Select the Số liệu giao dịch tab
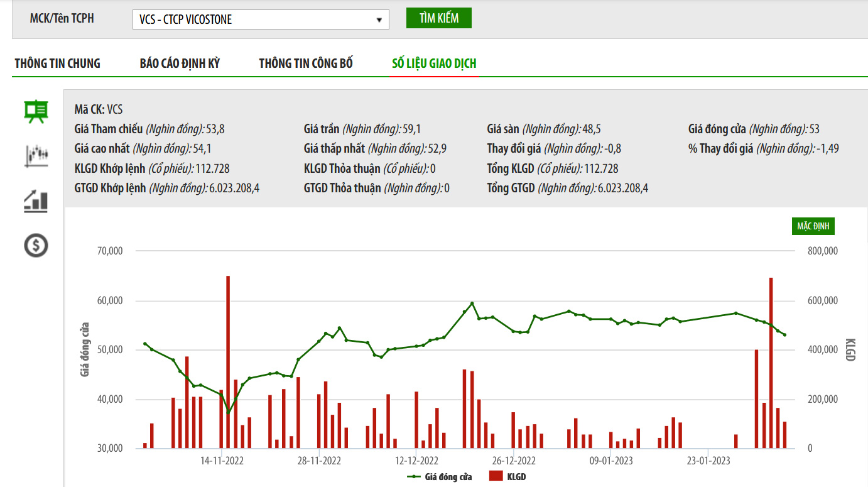This screenshot has height=487, width=868. coord(434,63)
